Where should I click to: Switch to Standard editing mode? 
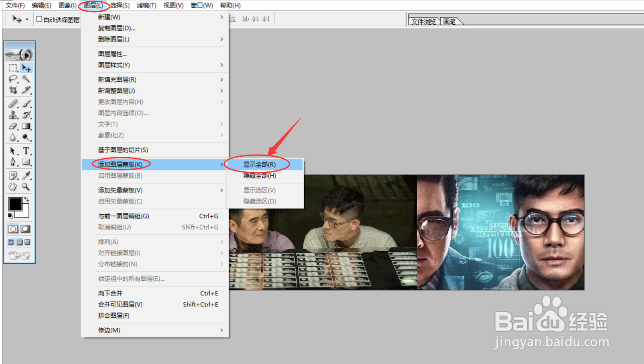tap(13, 229)
